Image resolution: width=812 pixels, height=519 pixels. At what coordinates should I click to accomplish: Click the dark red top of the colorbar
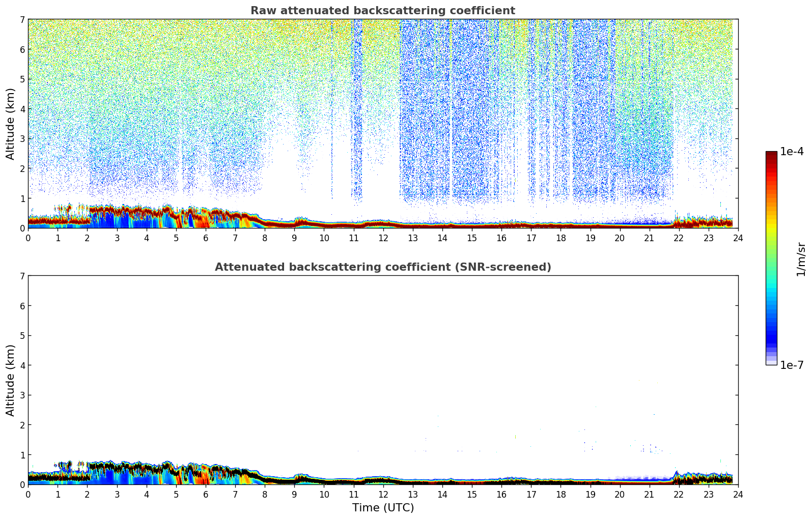(771, 155)
